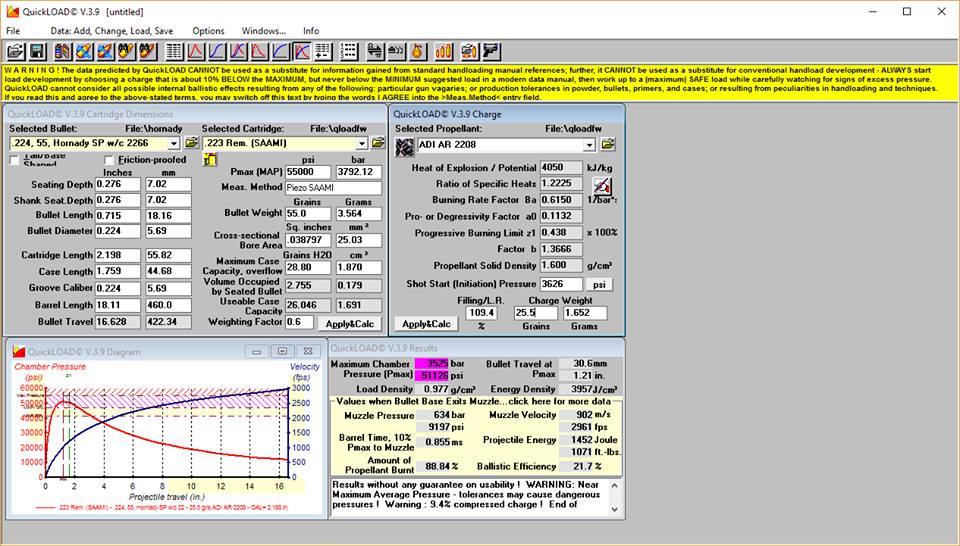Click the Cartridge Length inches field
This screenshot has width=960, height=546.
point(118,255)
